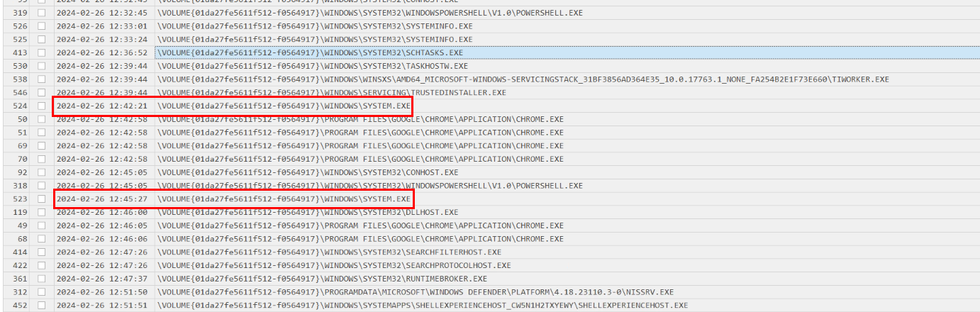The width and height of the screenshot is (980, 312).
Task: Click the POWERSHELL.EXE path on line 318
Action: coord(370,186)
